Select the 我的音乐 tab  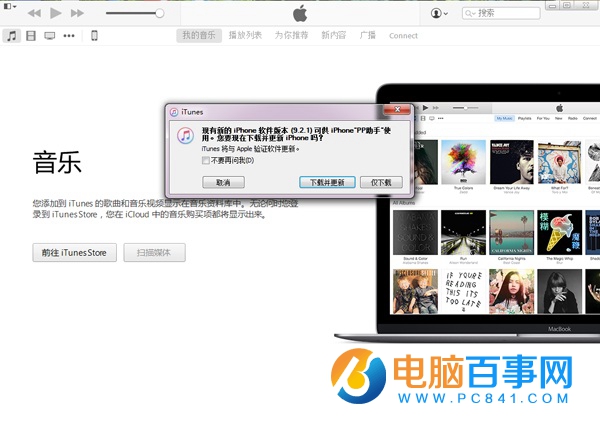pos(199,36)
